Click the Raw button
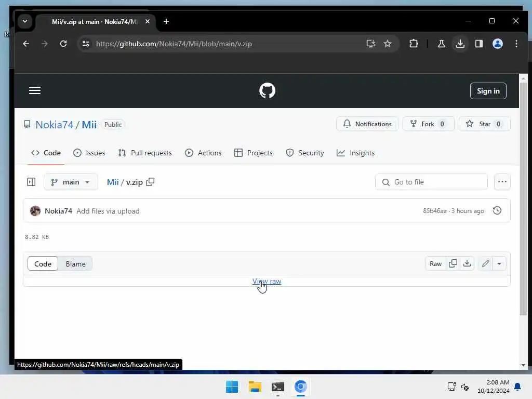 point(436,263)
